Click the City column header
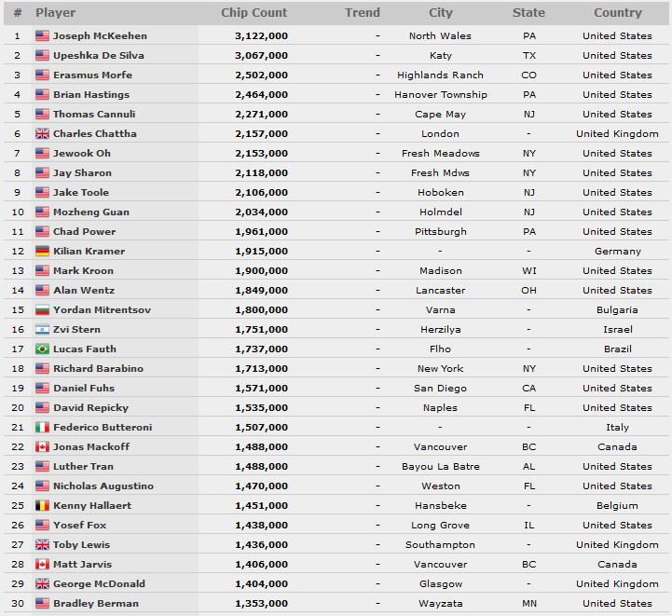This screenshot has height=616, width=672. pos(440,13)
